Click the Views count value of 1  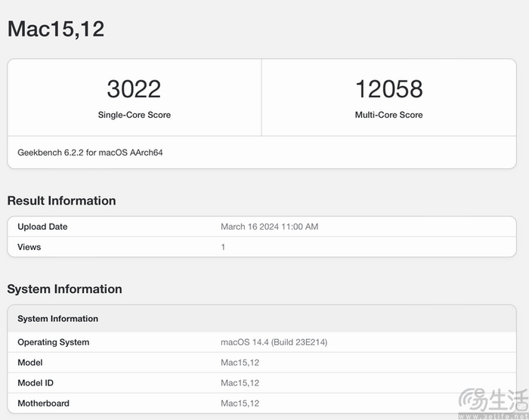223,247
